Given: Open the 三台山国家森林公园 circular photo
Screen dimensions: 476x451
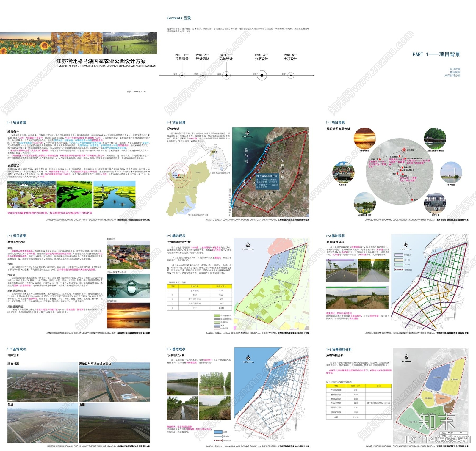Looking at the screenshot, I should coord(435,138).
